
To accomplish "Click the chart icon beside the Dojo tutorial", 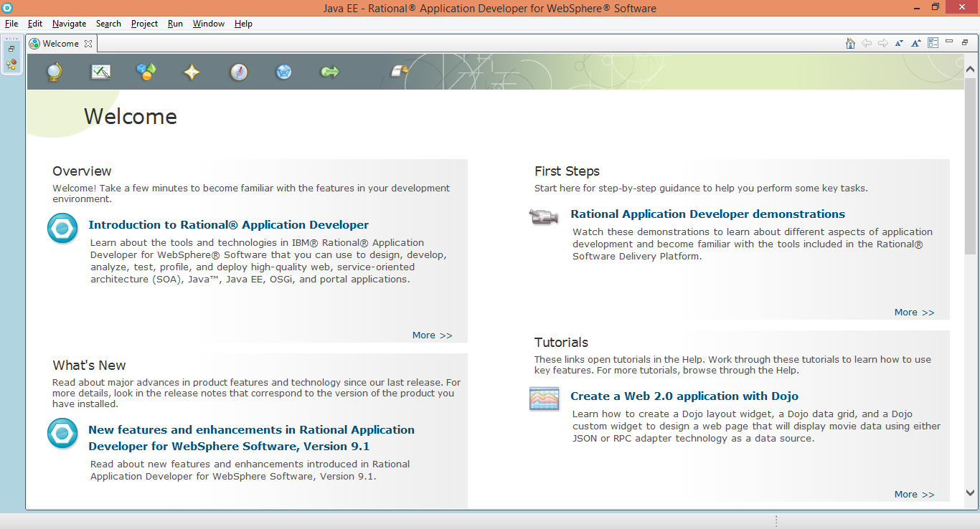I will point(544,398).
